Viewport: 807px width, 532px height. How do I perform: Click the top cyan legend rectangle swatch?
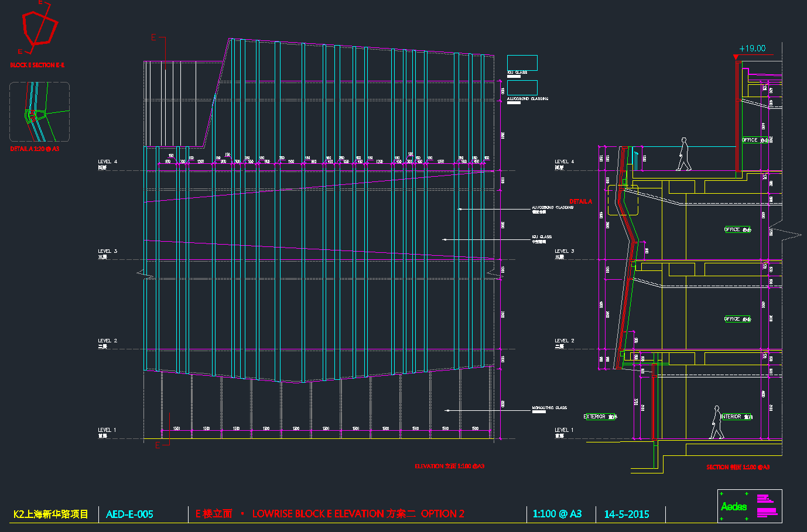522,63
